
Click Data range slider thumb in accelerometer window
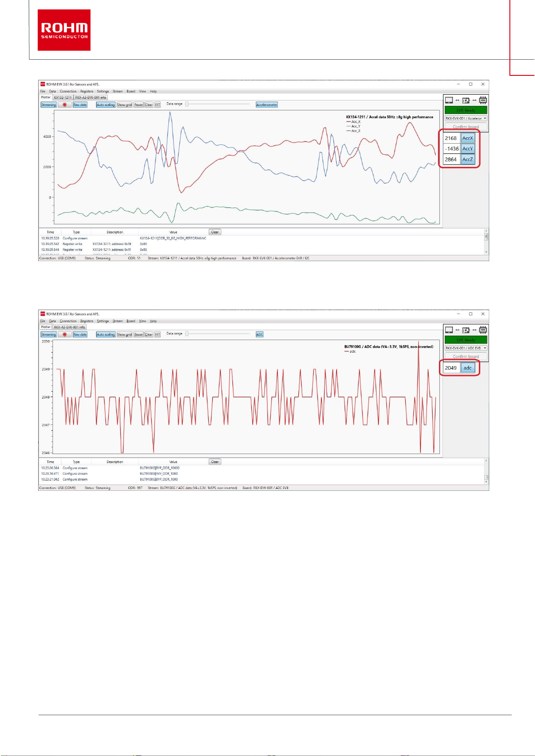[x=188, y=104]
